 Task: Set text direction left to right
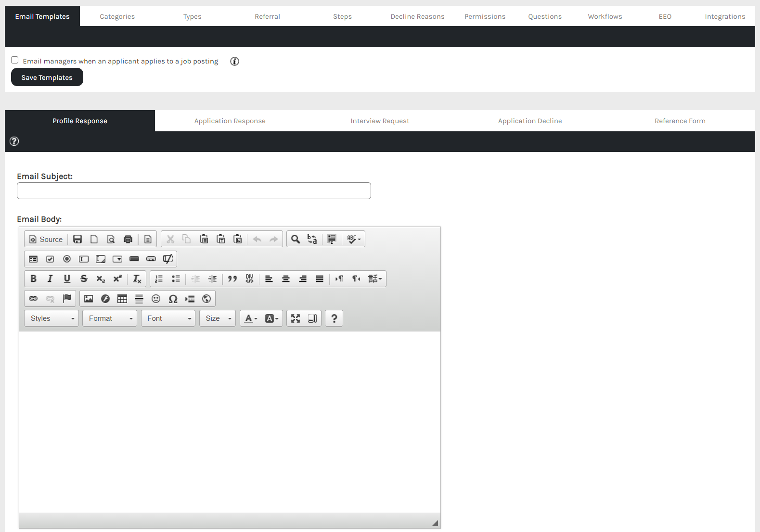[339, 279]
